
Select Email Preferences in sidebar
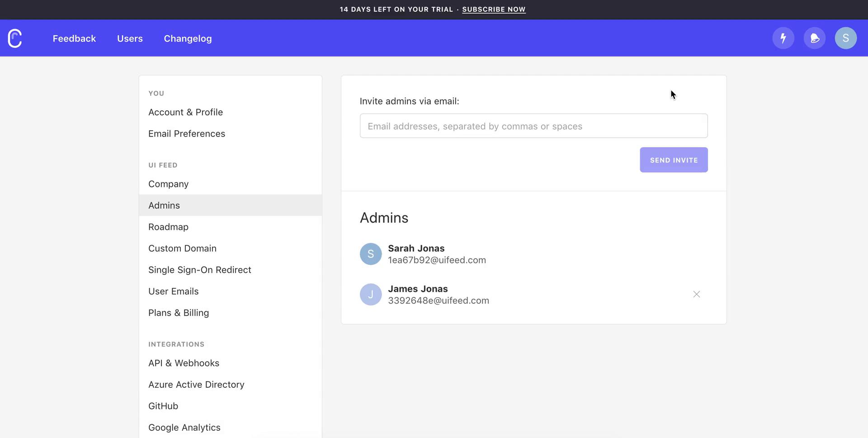click(186, 134)
